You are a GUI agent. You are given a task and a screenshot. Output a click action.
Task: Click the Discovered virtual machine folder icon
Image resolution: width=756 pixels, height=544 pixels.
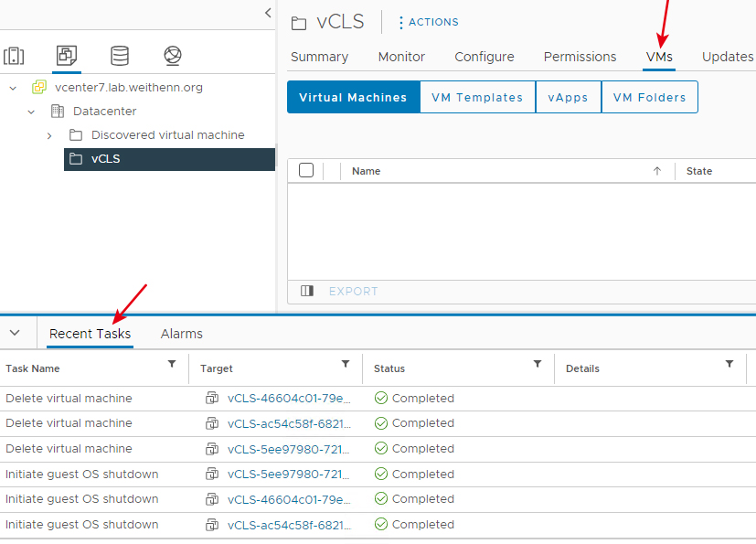[76, 134]
